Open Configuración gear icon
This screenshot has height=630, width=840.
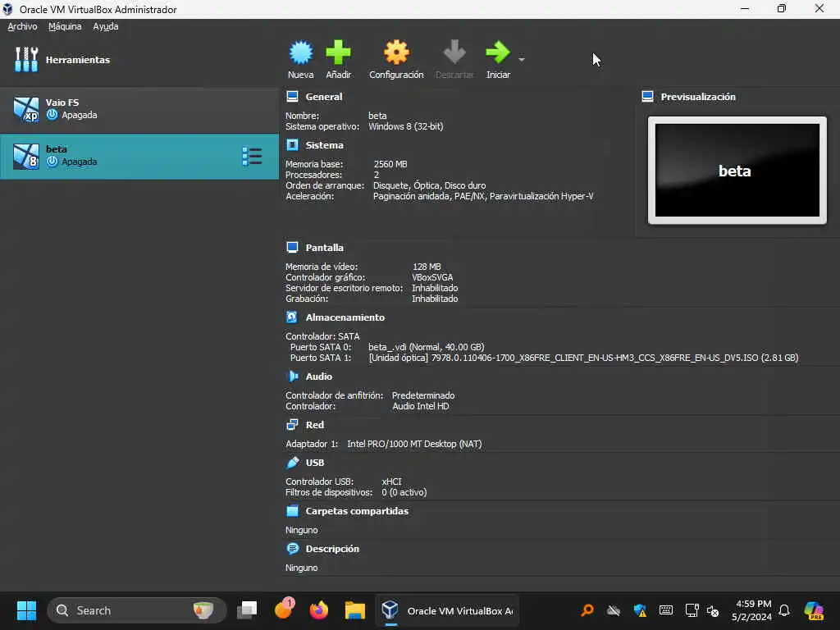tap(396, 52)
